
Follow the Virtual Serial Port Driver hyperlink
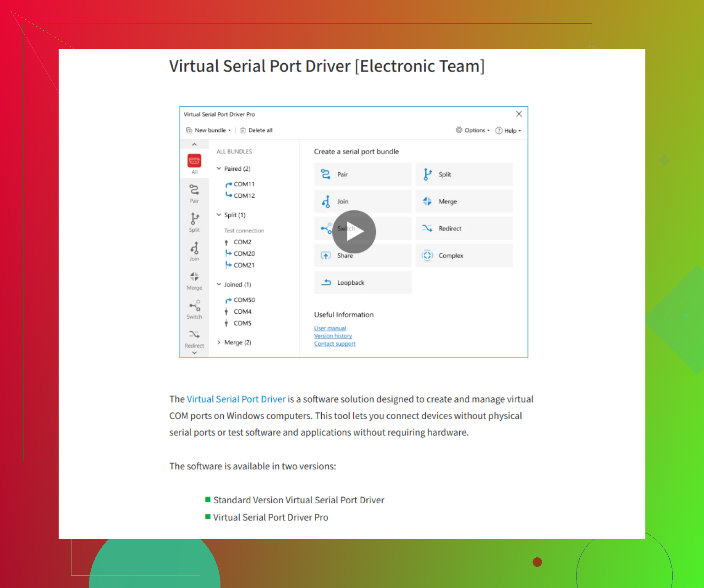(x=236, y=399)
